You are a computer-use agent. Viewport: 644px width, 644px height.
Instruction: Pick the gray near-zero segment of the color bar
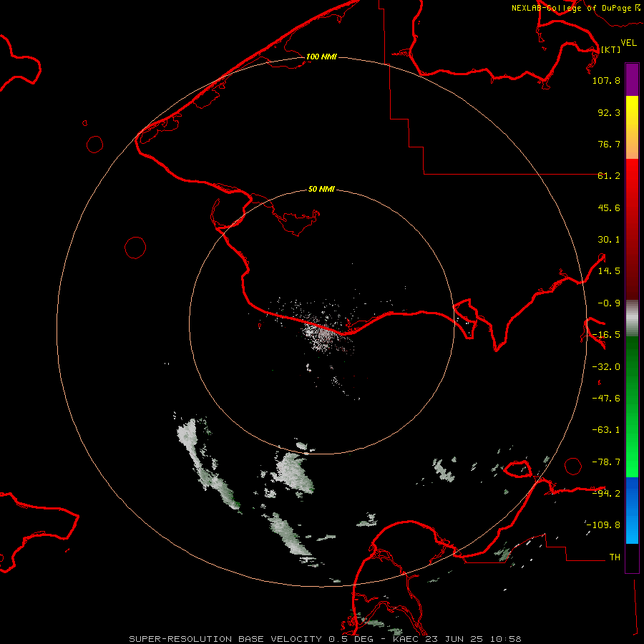(632, 318)
